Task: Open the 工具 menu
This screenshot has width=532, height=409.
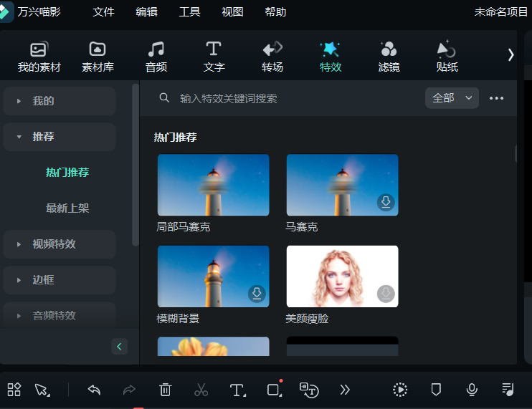Action: [190, 12]
